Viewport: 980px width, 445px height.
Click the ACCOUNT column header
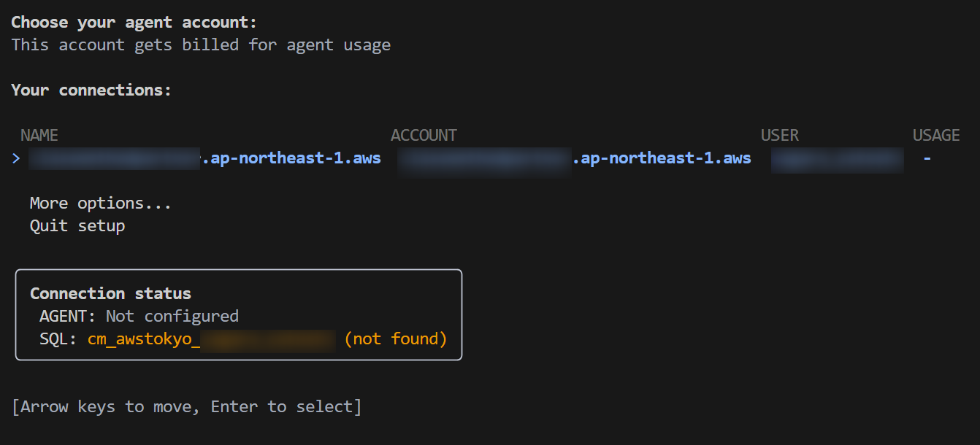point(424,135)
